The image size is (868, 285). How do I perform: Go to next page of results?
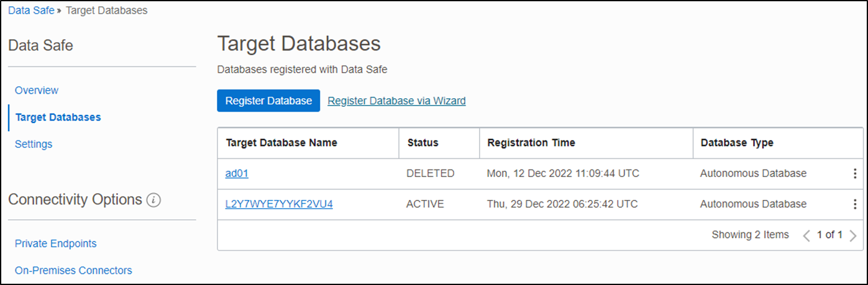(x=853, y=235)
